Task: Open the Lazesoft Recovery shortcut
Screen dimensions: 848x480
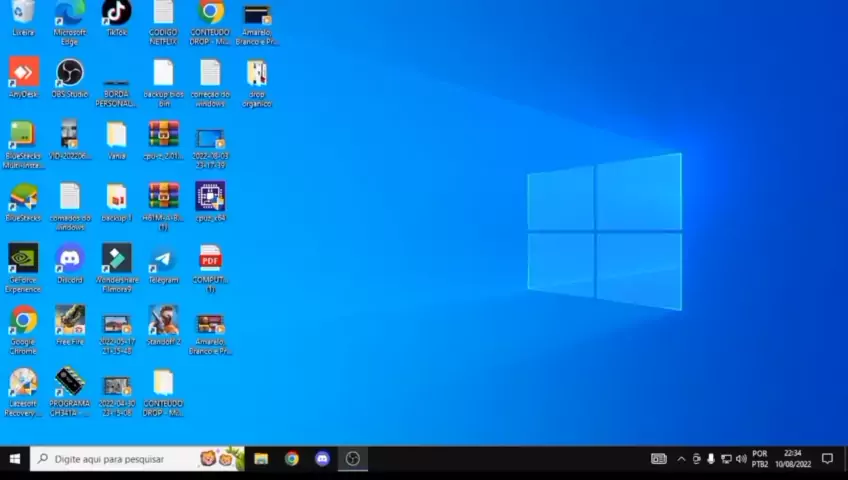Action: pos(23,392)
